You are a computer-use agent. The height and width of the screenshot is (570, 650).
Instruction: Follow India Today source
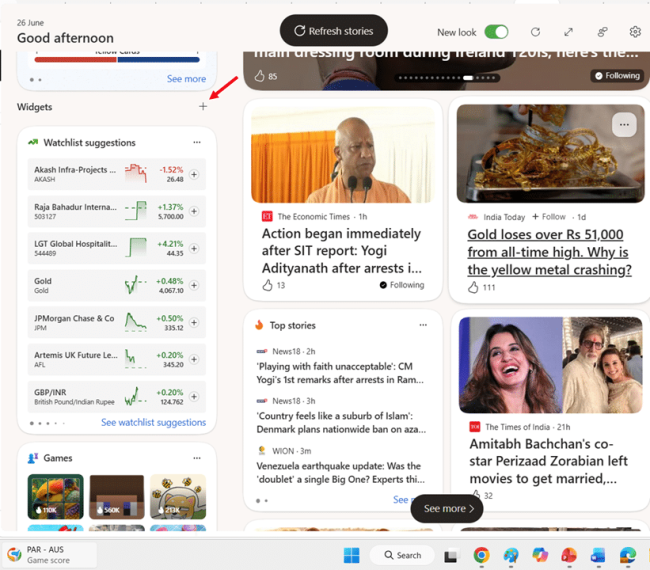pyautogui.click(x=549, y=217)
